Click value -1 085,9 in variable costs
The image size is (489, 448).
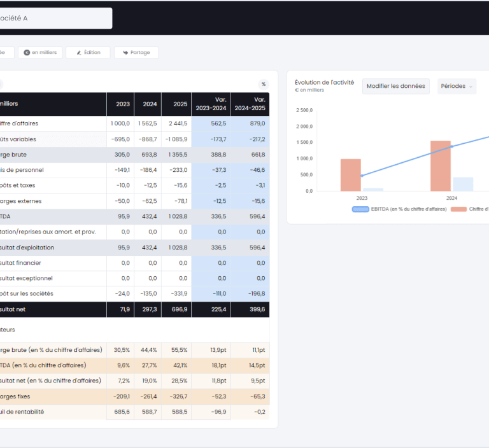click(176, 139)
